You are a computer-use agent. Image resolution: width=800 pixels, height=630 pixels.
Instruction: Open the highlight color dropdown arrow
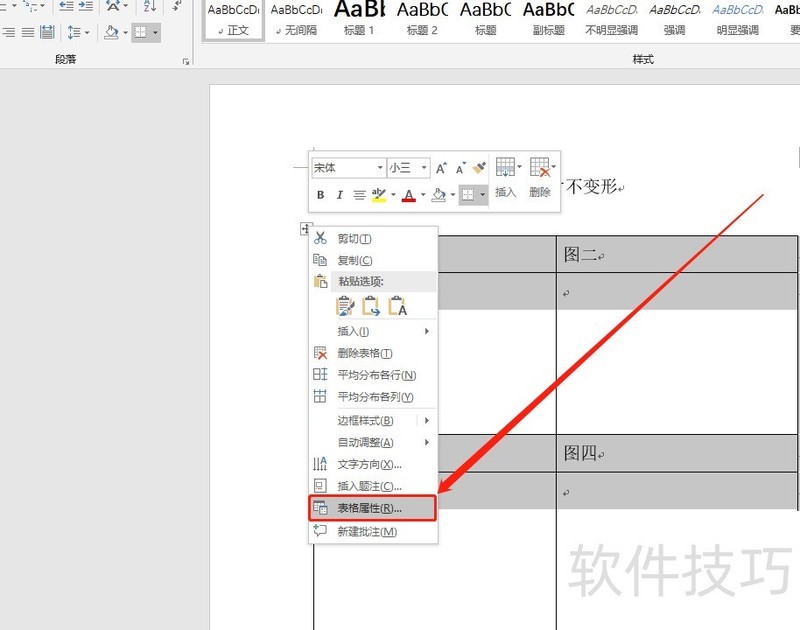[x=393, y=195]
